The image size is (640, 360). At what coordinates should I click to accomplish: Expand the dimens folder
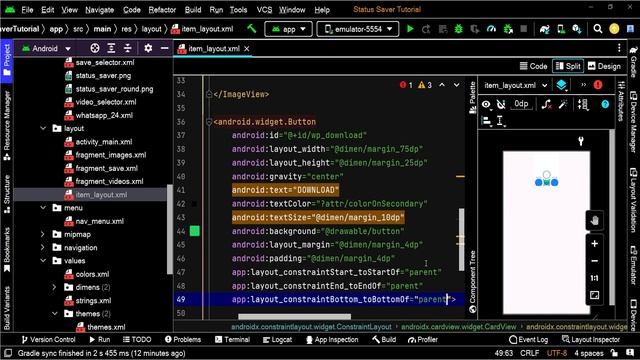(54, 287)
